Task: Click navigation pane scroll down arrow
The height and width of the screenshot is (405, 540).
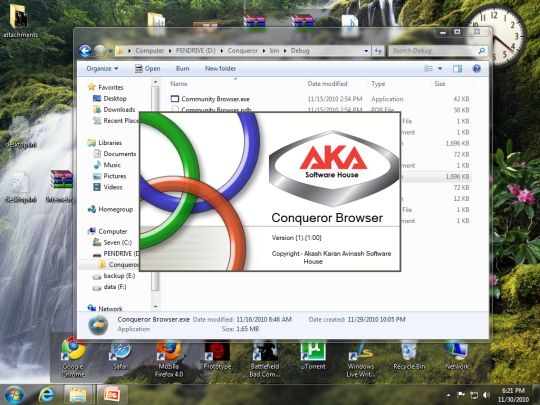Action: click(155, 306)
